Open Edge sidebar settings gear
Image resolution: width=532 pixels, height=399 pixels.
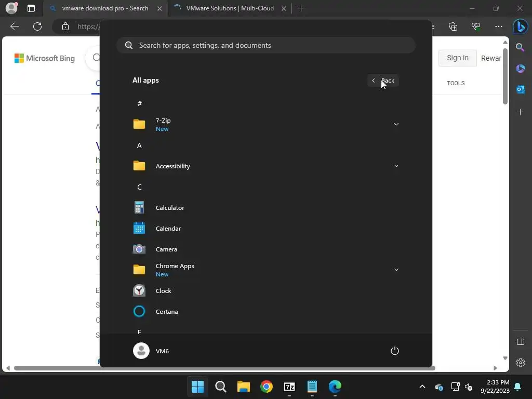(x=520, y=363)
